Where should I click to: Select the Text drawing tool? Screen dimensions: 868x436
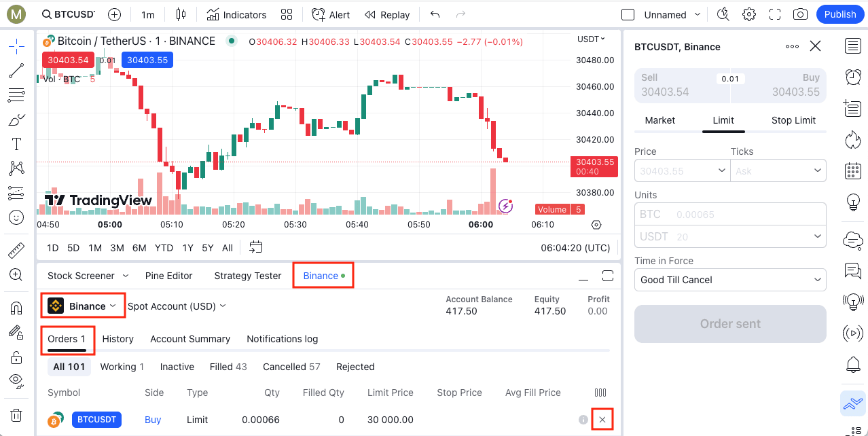[16, 143]
